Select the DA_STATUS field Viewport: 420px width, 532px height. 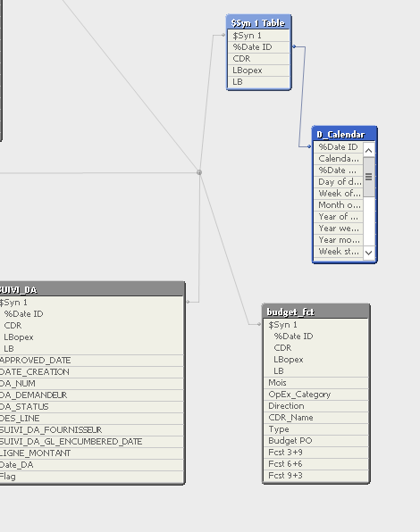tap(92, 406)
